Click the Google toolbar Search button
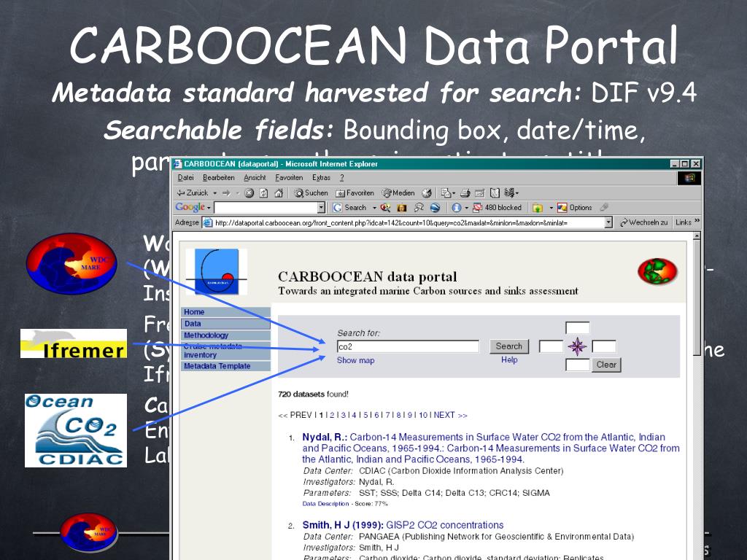Screen dimensions: 747x560 (350, 208)
